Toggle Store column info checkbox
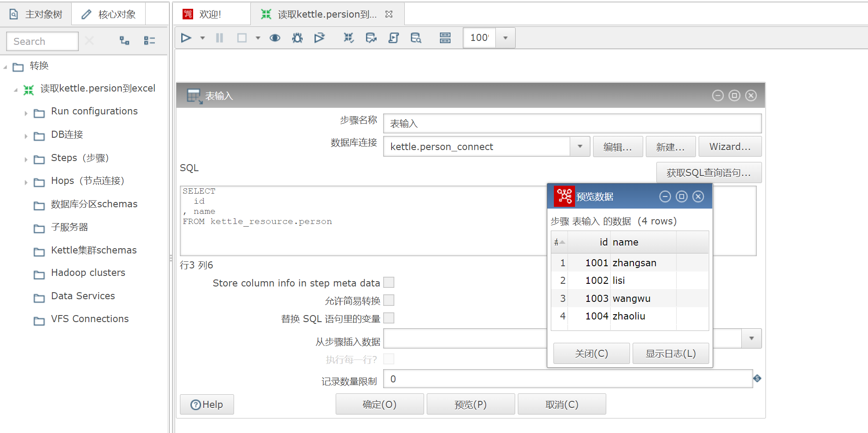868x433 pixels. [x=389, y=283]
